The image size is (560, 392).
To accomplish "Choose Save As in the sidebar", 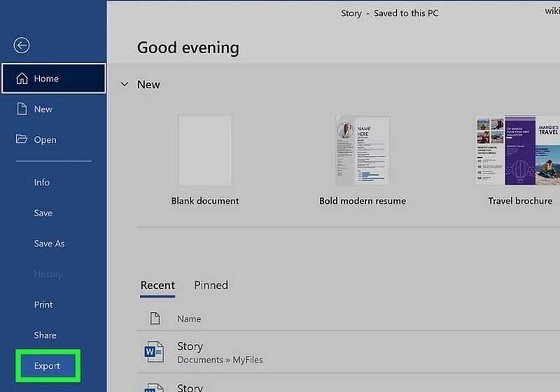I will [49, 244].
